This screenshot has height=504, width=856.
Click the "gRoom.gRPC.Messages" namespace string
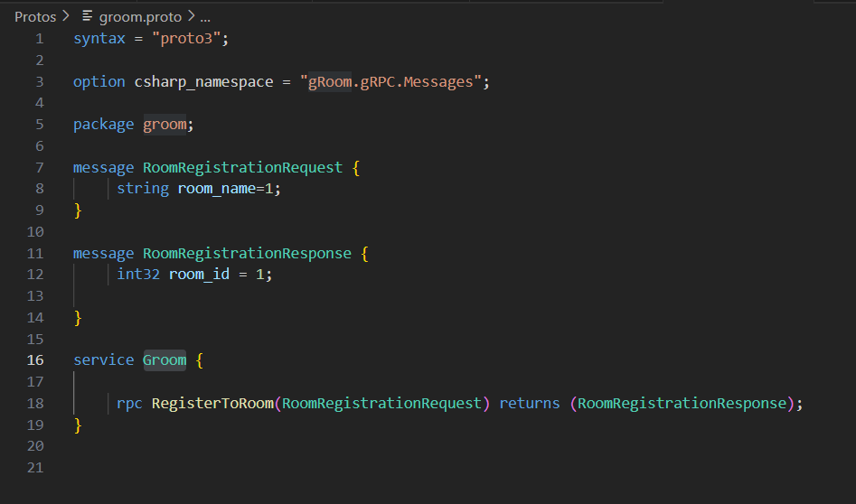point(394,81)
